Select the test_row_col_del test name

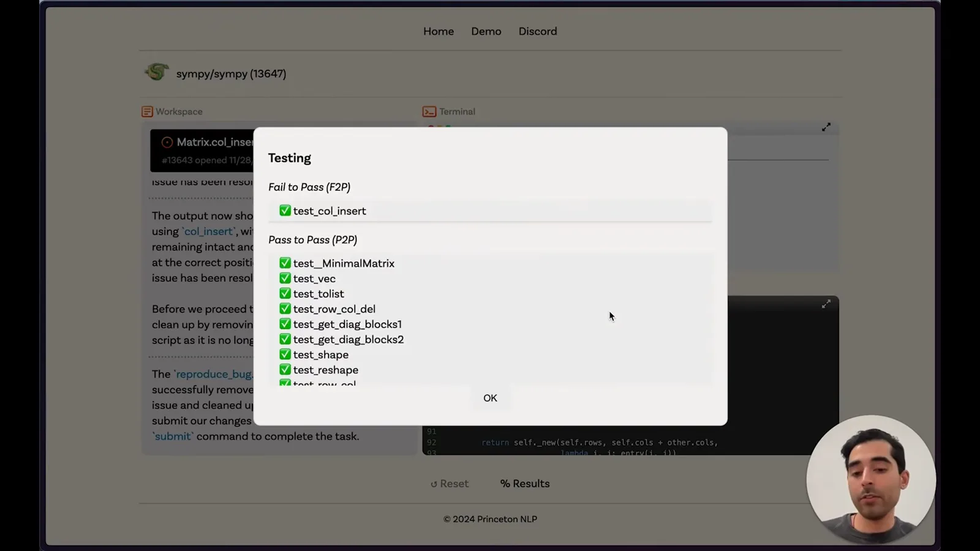pyautogui.click(x=334, y=309)
